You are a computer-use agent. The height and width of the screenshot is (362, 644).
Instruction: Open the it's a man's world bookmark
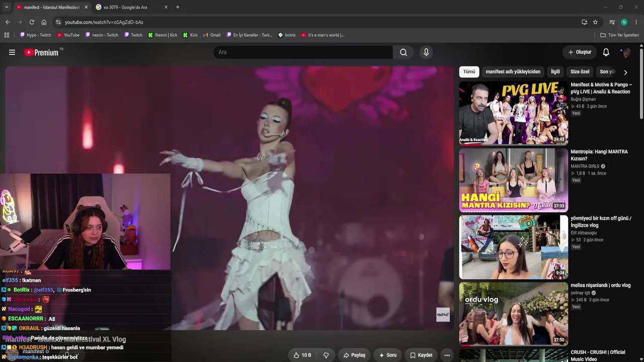pyautogui.click(x=323, y=35)
